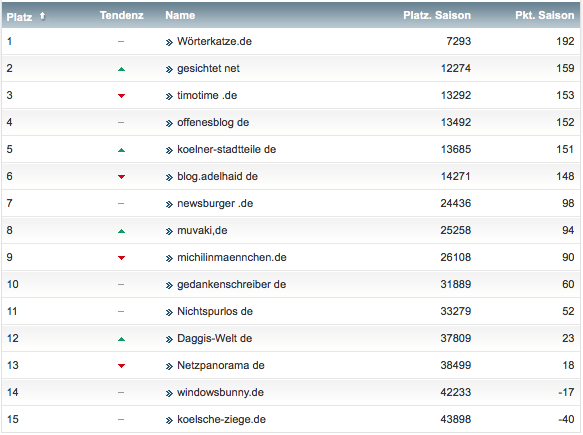Click double-arrow icon before gedankenschreiber de

169,286
